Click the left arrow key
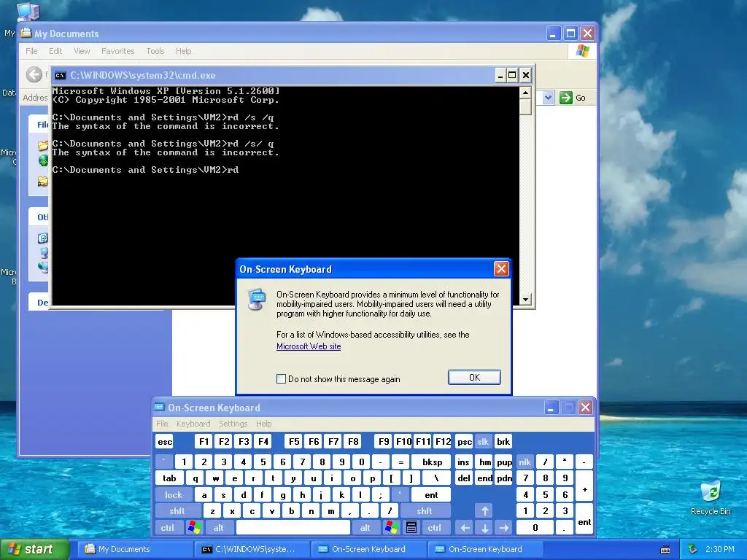This screenshot has width=747, height=560. pyautogui.click(x=465, y=527)
